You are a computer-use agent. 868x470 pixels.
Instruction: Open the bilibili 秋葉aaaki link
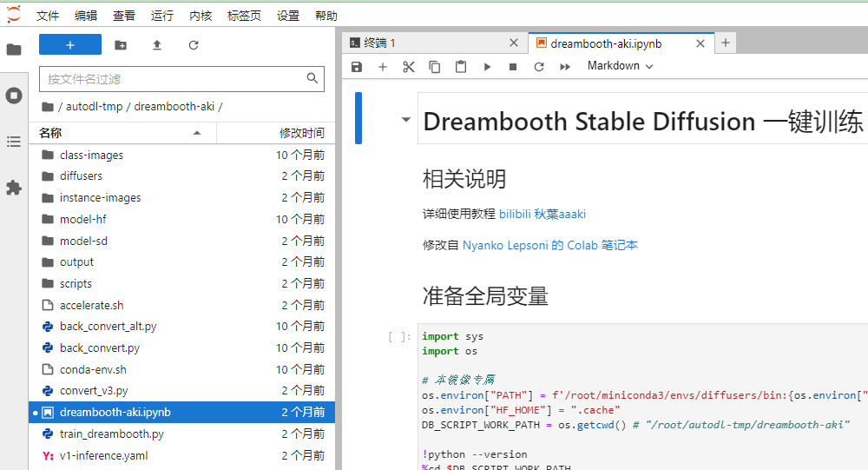coord(542,214)
